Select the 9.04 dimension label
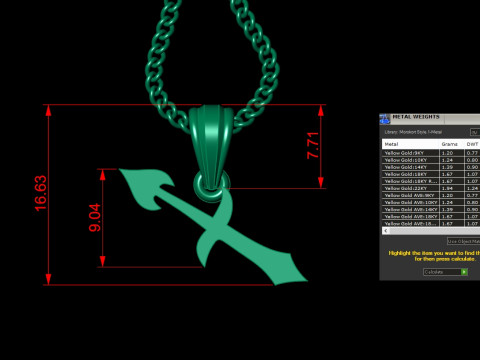The image size is (480, 360). click(95, 217)
